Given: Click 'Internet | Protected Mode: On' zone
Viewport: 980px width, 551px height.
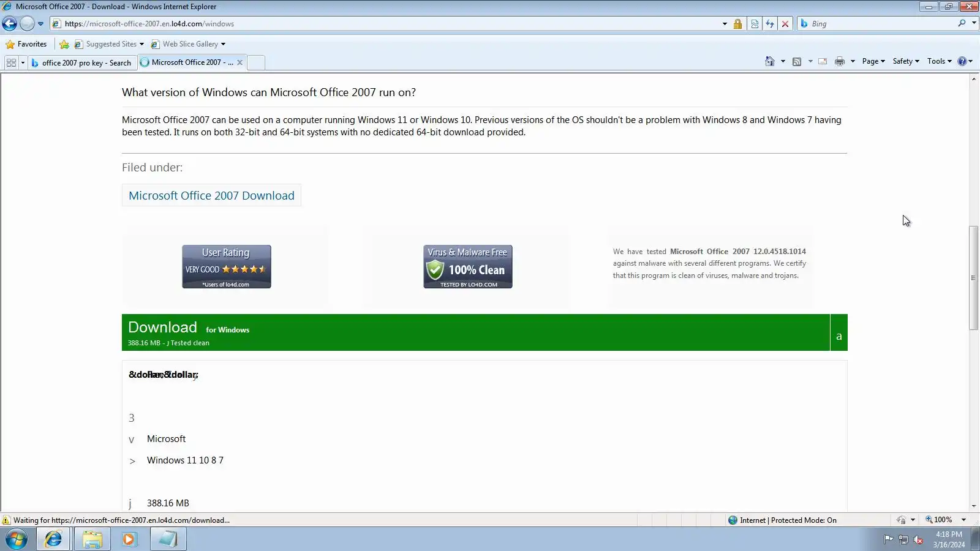Looking at the screenshot, I should tap(782, 520).
